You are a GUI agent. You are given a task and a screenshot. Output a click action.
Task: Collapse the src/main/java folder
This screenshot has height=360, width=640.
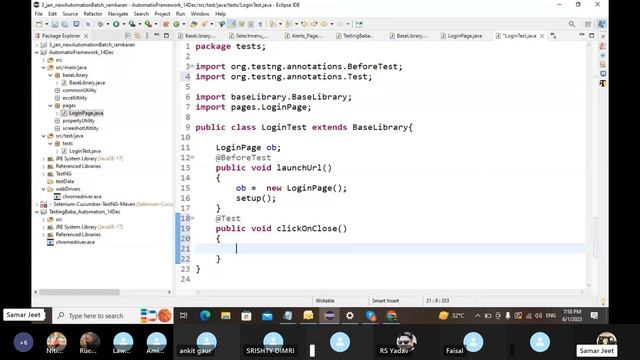point(44,67)
